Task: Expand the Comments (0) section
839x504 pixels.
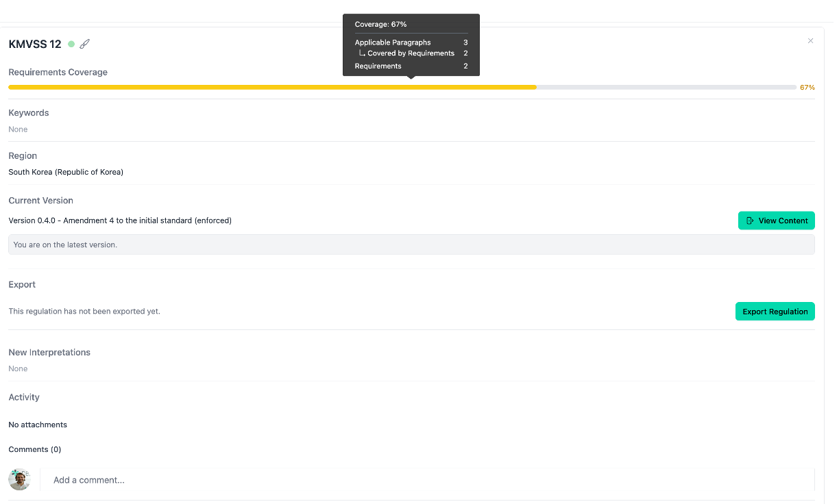Action: pyautogui.click(x=34, y=449)
